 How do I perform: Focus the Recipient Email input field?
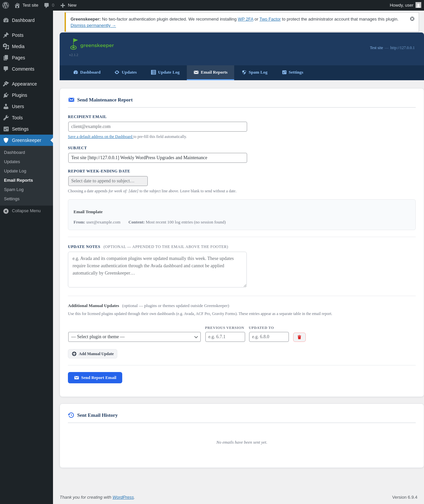point(158,127)
